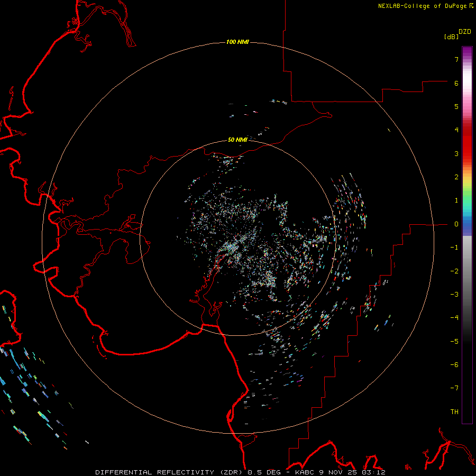This screenshot has width=476, height=476.
Task: Click the TH threshold label on scale
Action: (x=454, y=412)
